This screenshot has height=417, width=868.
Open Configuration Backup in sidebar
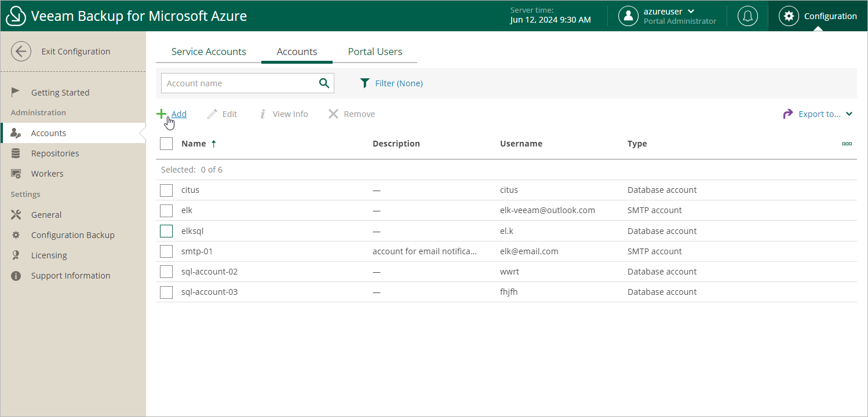tap(73, 235)
